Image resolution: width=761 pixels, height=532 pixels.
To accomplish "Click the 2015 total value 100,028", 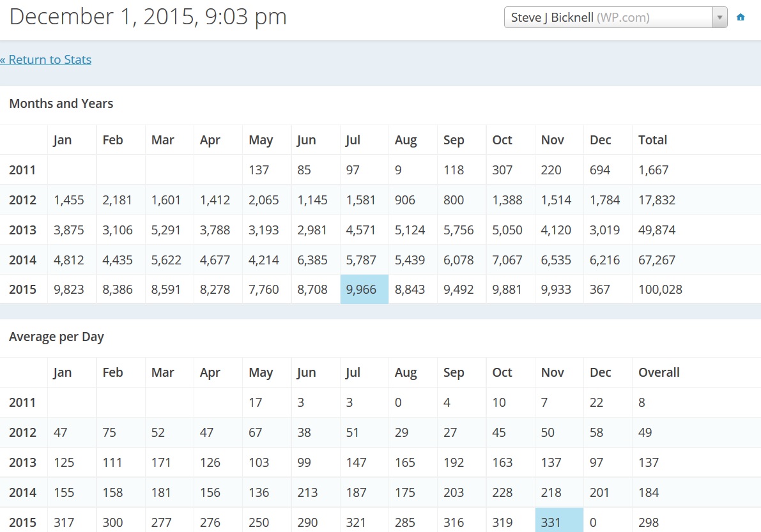I will (660, 290).
